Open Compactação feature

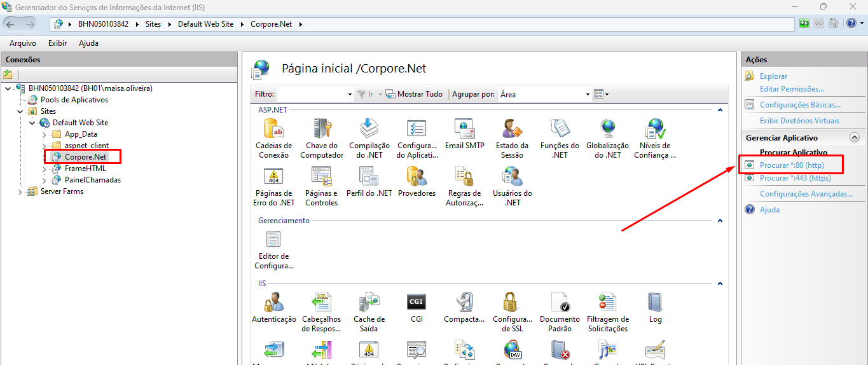tap(465, 308)
